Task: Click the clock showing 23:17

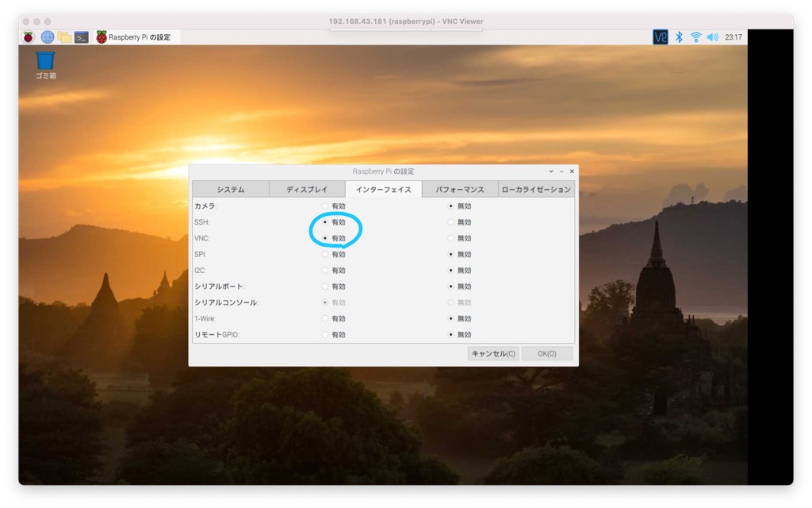Action: tap(733, 37)
